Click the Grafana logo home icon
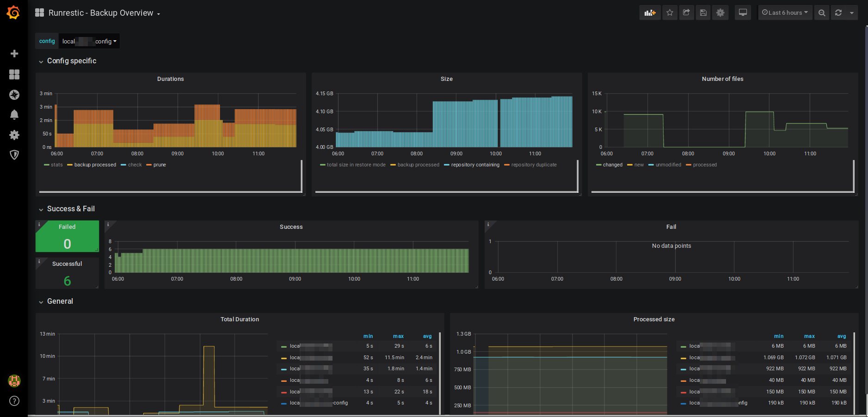The height and width of the screenshot is (417, 868). pos(13,12)
